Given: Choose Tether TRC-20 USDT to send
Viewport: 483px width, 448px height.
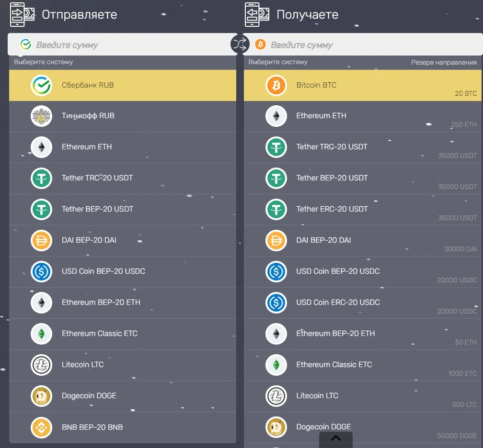Looking at the screenshot, I should (x=123, y=179).
